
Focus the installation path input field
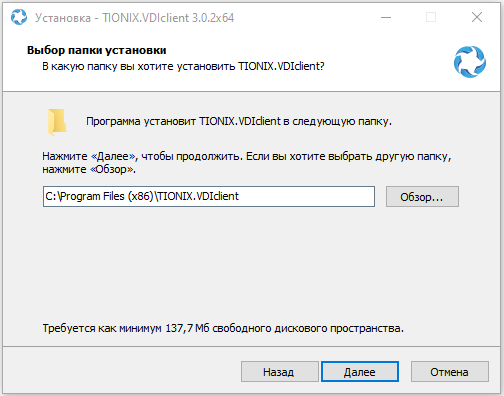click(x=209, y=196)
